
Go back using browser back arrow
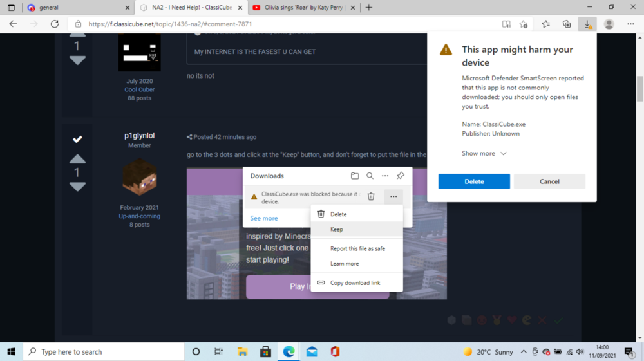pyautogui.click(x=13, y=24)
